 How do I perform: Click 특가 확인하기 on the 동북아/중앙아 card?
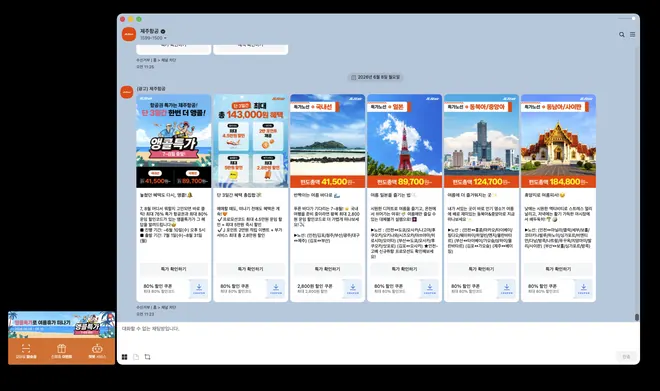482,269
